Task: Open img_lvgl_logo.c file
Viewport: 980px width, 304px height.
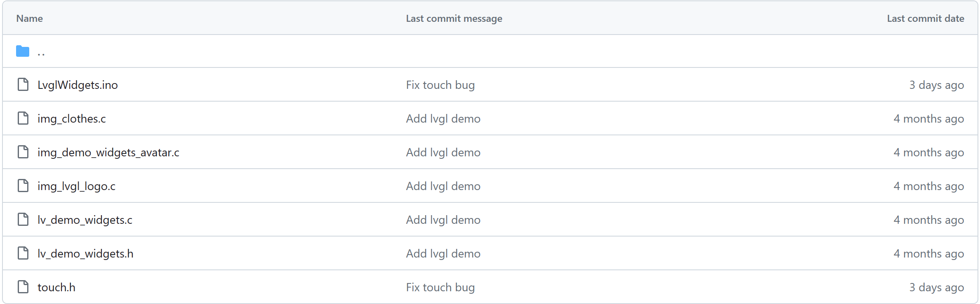Action: tap(76, 186)
